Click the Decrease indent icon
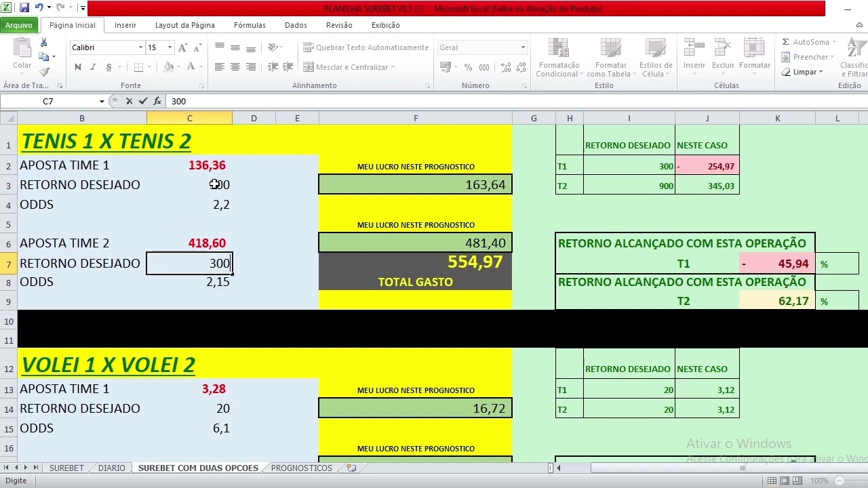The width and height of the screenshot is (868, 488). point(273,67)
